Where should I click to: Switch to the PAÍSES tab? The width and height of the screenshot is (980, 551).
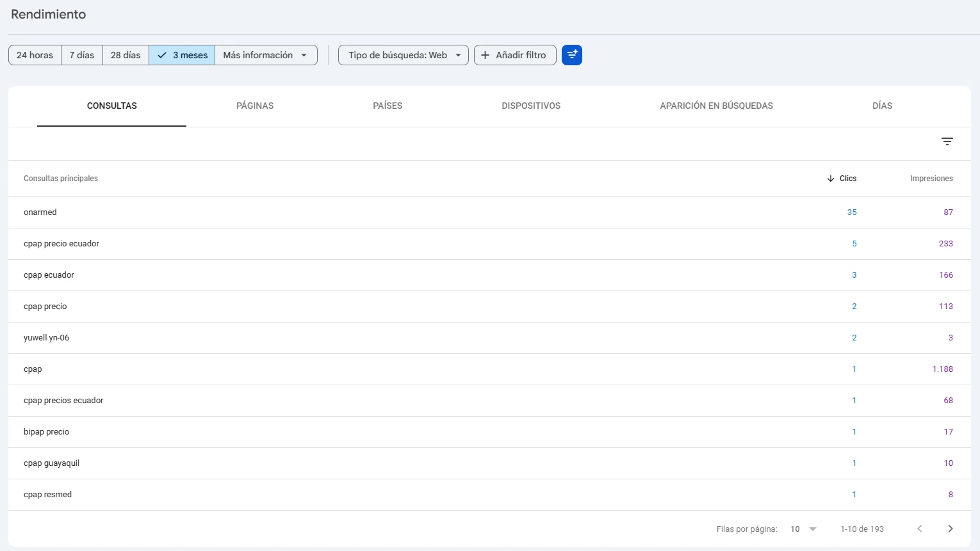coord(388,106)
